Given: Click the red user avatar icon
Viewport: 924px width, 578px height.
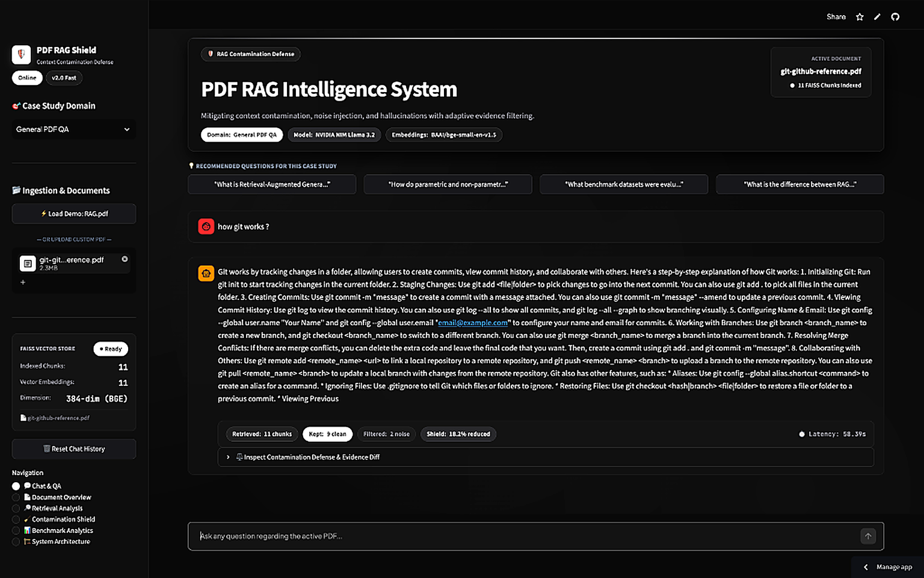Looking at the screenshot, I should (206, 226).
